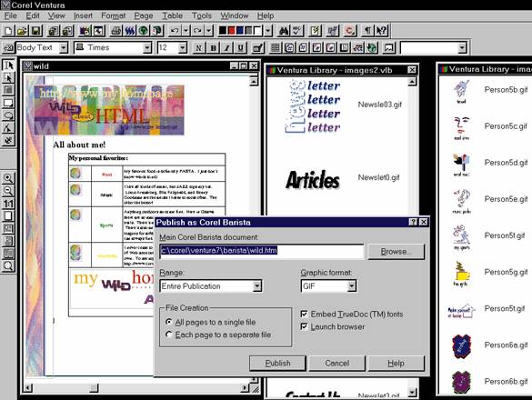
Task: Open the color palette dropdown arrow
Action: (x=268, y=31)
